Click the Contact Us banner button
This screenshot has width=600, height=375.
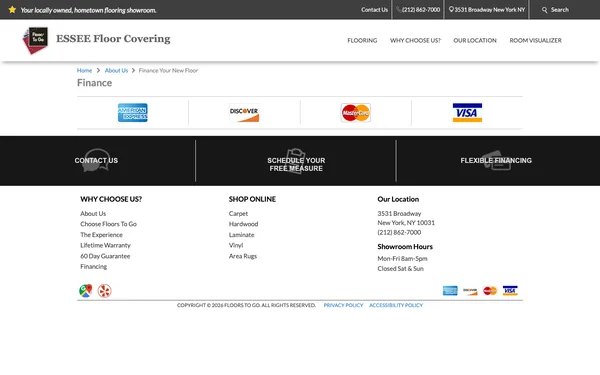click(x=96, y=160)
